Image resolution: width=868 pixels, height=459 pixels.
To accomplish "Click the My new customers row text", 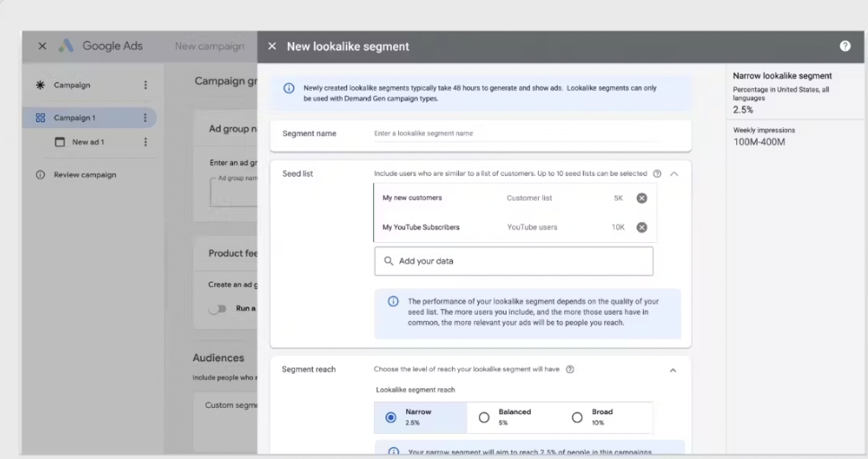I will click(x=412, y=198).
